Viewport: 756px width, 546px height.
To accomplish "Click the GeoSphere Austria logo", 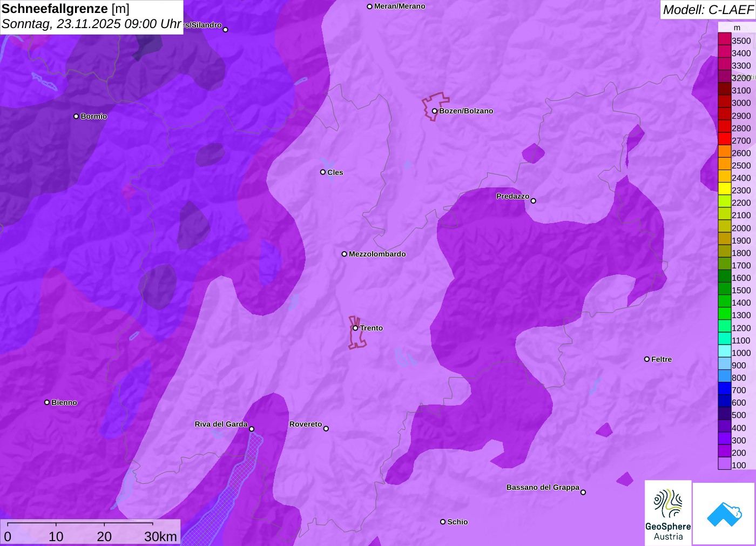I will click(x=668, y=512).
